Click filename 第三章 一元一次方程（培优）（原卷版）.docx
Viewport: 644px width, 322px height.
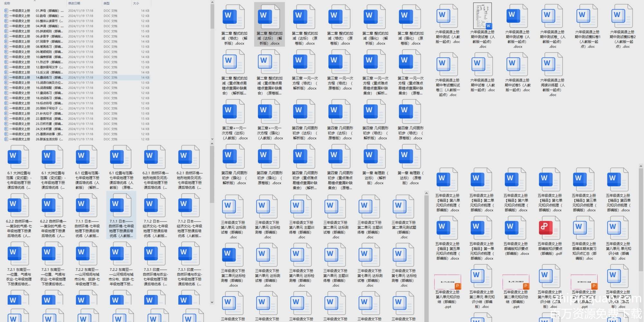click(340, 83)
